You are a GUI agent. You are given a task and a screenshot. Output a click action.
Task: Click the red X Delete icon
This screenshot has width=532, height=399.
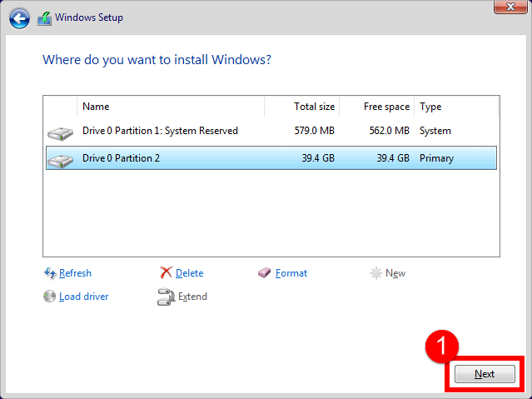[x=166, y=272]
